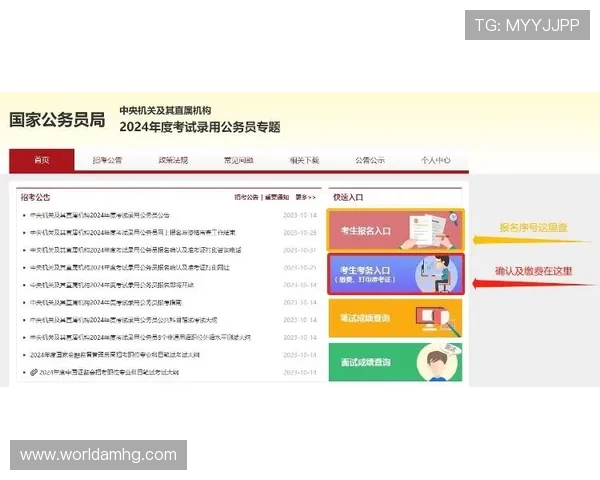Select the 招考公告 sub-tab beside 重要通知

pyautogui.click(x=246, y=197)
